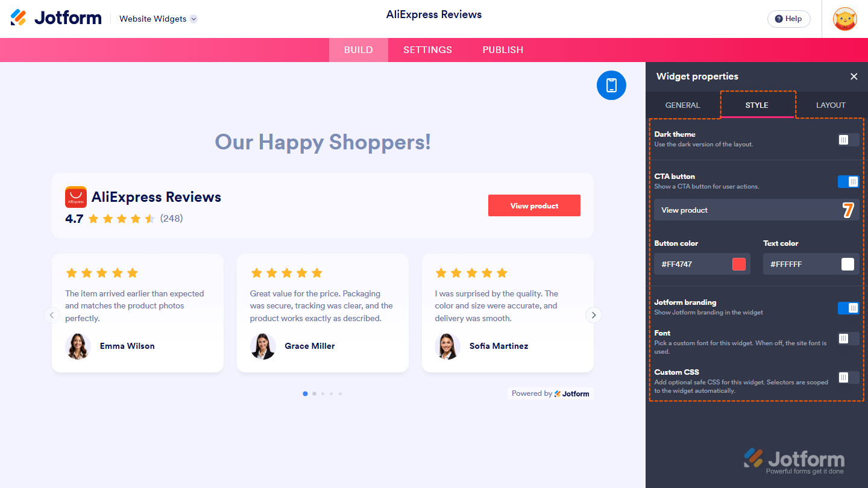868x488 pixels.
Task: Switch to the LAYOUT properties tab
Action: click(x=831, y=105)
